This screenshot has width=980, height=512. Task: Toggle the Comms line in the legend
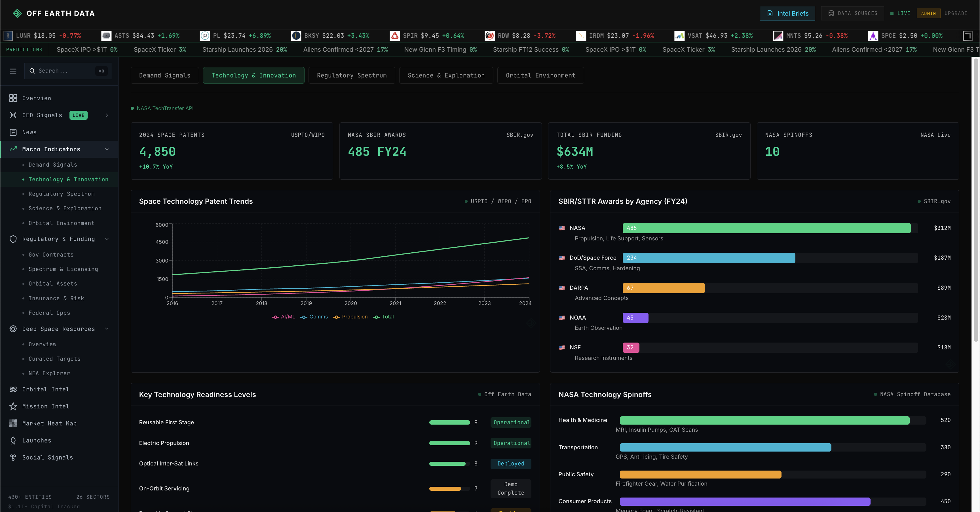(314, 317)
